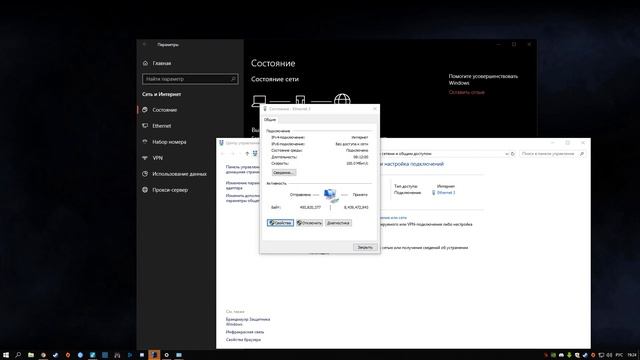Click the globe icon in network diagram
The height and width of the screenshot is (360, 640).
tap(342, 99)
